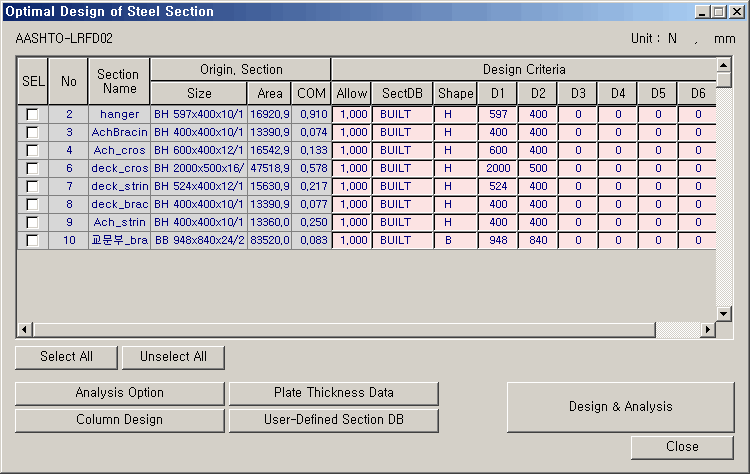Click size cell 'BH 2000x500x16/'
This screenshot has width=750, height=474.
(x=199, y=168)
